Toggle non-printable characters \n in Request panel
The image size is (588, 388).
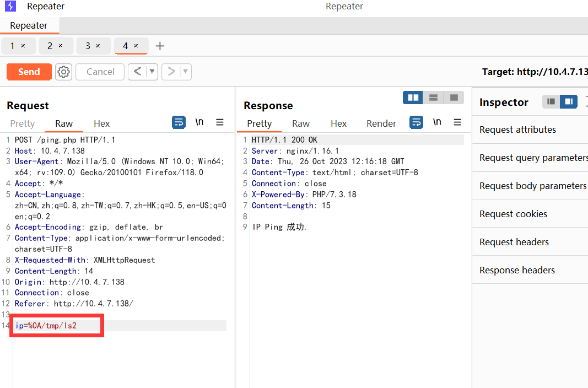199,122
